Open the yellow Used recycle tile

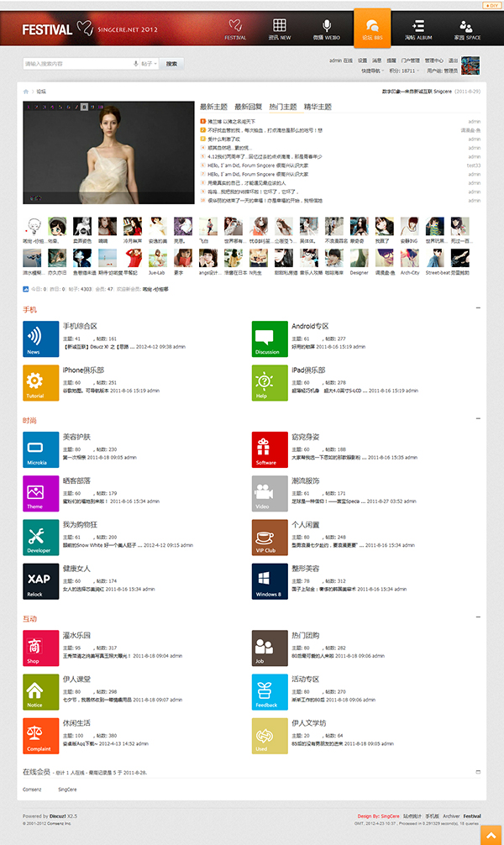tap(270, 736)
